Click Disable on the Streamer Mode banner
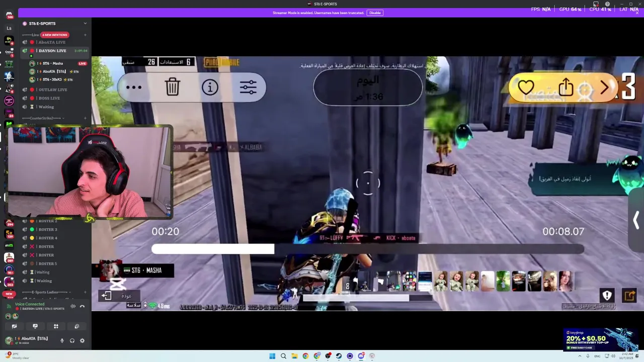 tap(375, 13)
